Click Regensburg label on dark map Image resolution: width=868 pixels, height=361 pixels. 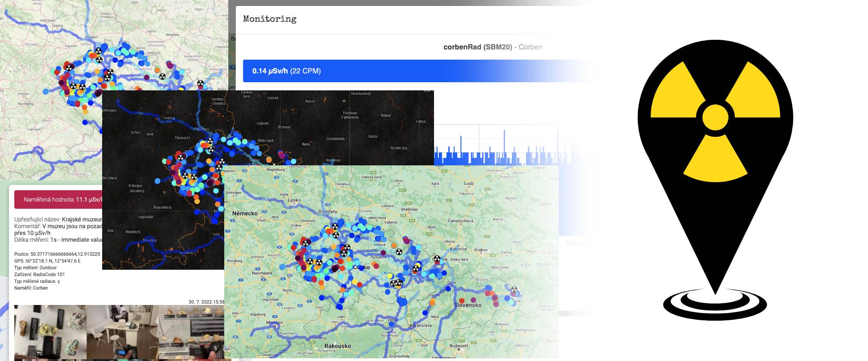(x=162, y=207)
